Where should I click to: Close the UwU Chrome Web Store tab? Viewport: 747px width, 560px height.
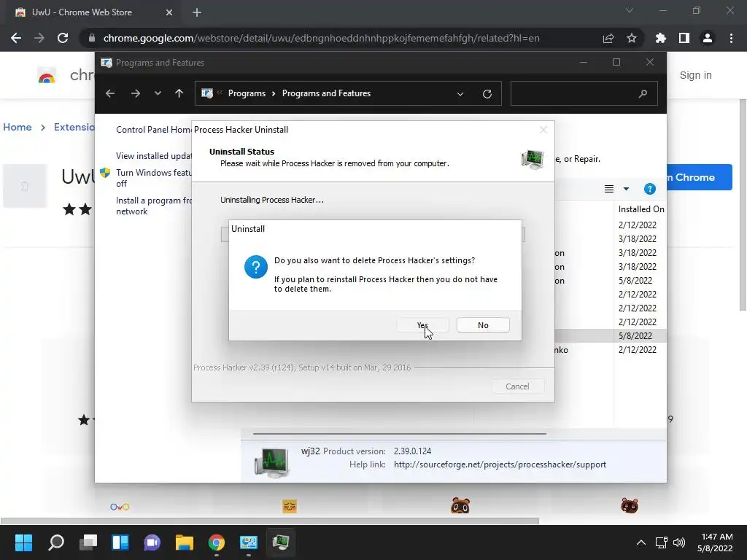pyautogui.click(x=169, y=12)
